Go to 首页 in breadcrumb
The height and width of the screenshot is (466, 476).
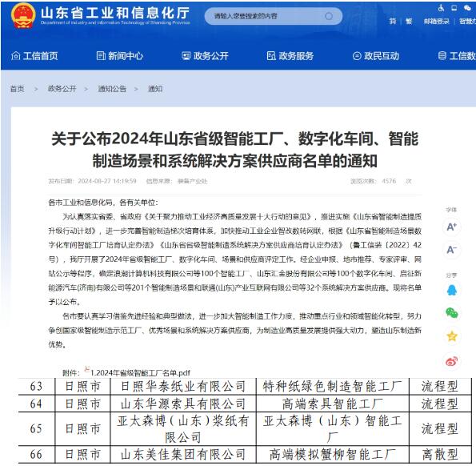pyautogui.click(x=18, y=89)
